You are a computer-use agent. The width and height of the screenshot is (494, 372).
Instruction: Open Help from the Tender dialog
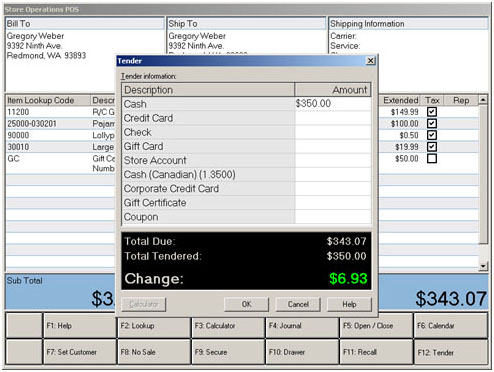pos(349,304)
